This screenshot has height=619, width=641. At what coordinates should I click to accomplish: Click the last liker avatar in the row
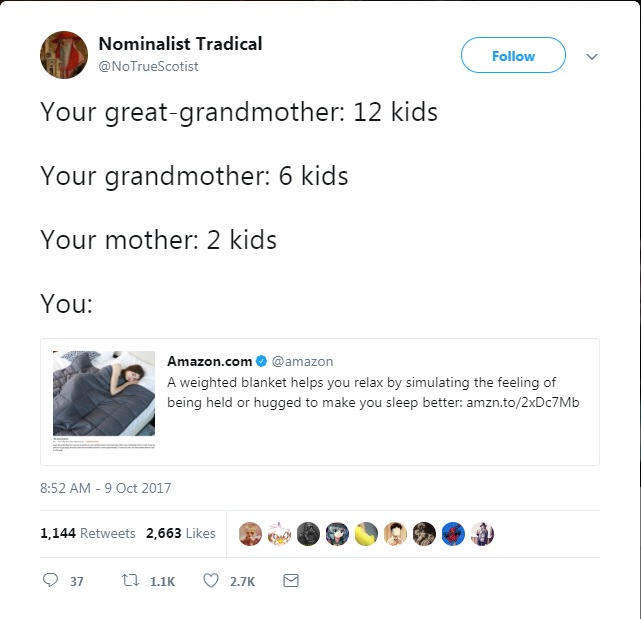coord(482,534)
